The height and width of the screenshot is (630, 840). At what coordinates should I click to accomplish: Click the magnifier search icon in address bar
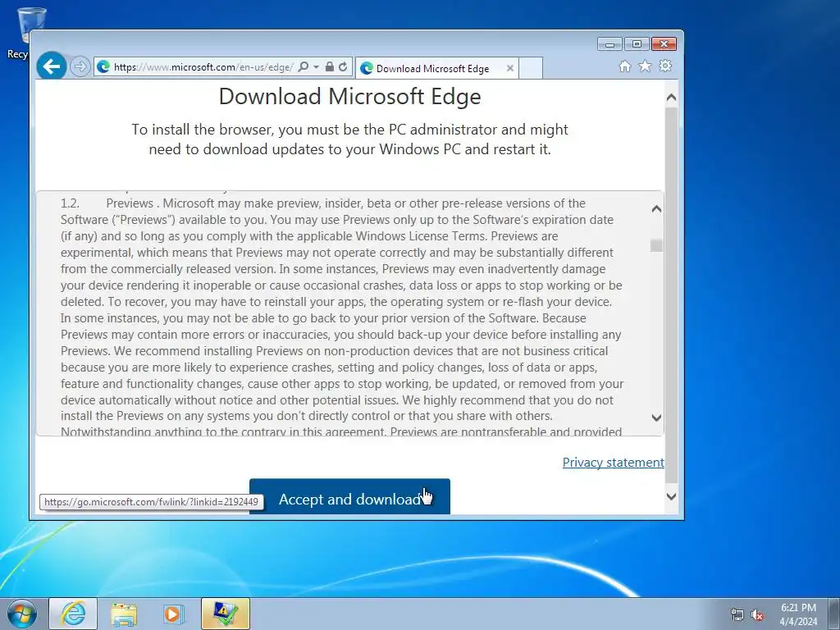pyautogui.click(x=304, y=67)
